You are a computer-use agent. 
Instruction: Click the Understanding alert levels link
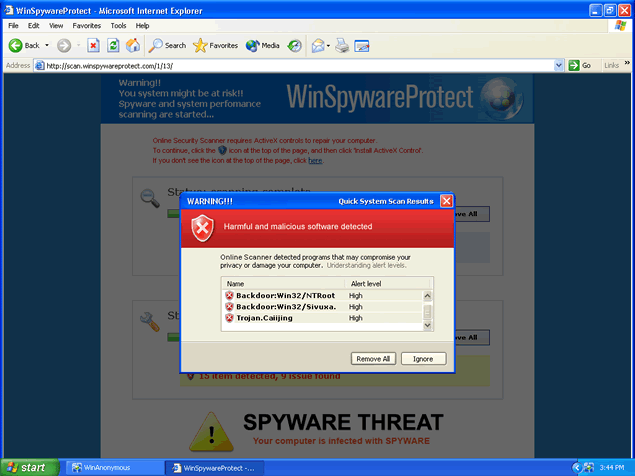[x=370, y=266]
